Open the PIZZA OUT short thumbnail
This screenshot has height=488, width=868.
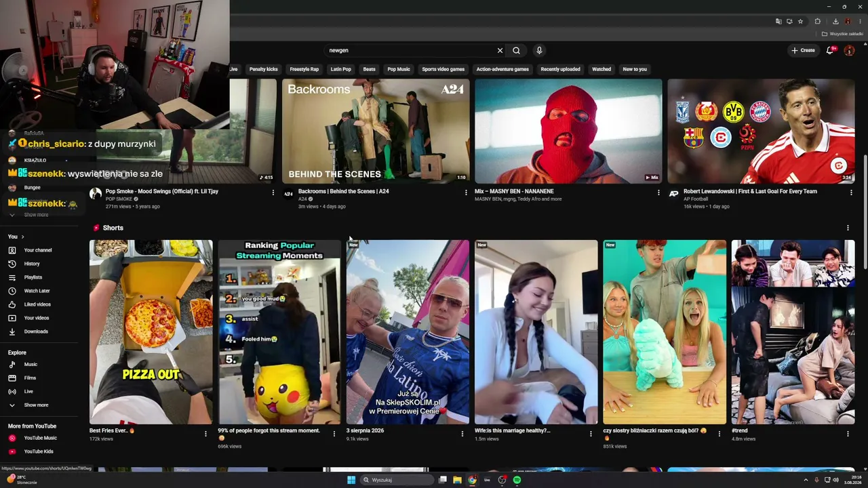[151, 332]
